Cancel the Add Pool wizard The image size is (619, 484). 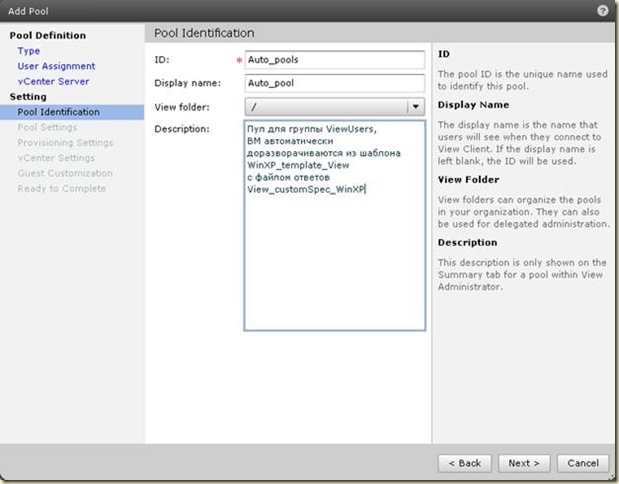[583, 463]
